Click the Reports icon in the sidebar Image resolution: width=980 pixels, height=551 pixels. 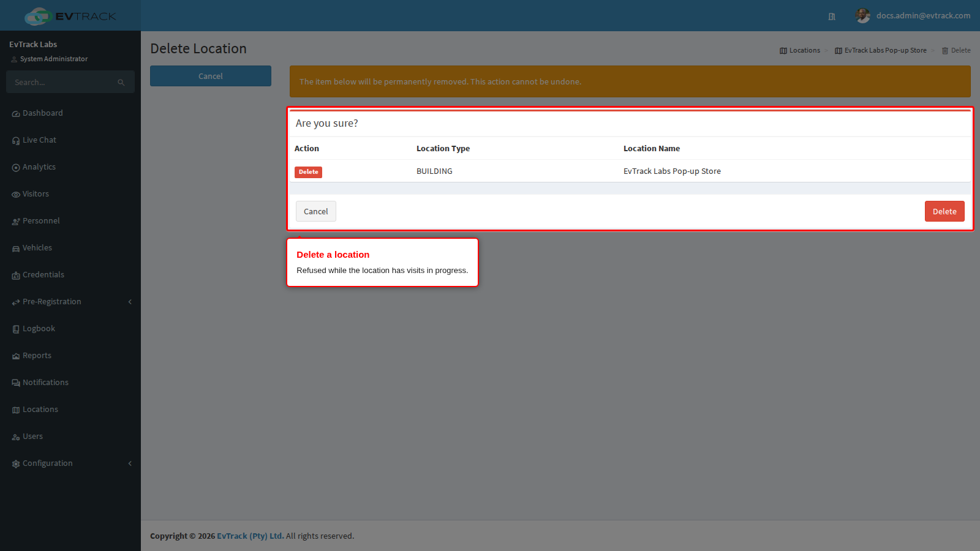[x=16, y=356]
